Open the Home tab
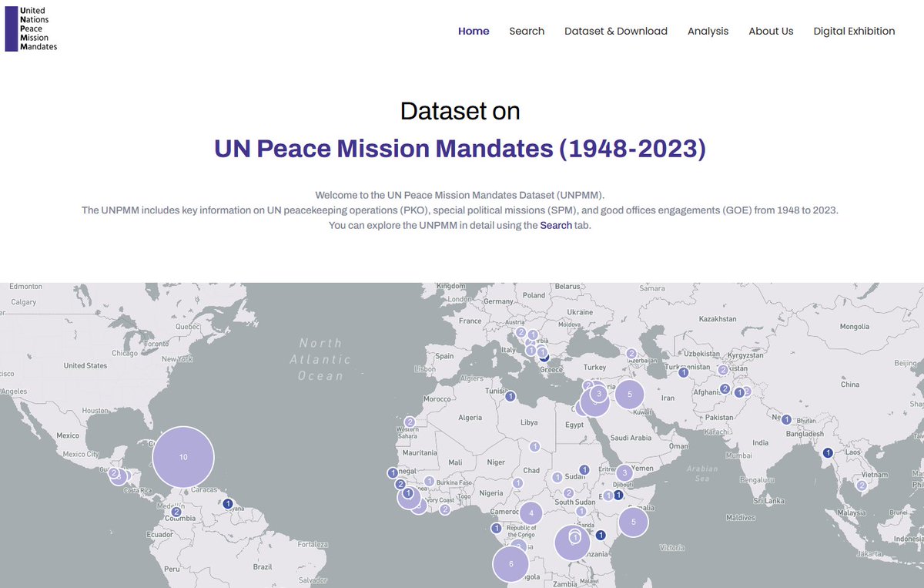The height and width of the screenshot is (588, 924). point(474,32)
